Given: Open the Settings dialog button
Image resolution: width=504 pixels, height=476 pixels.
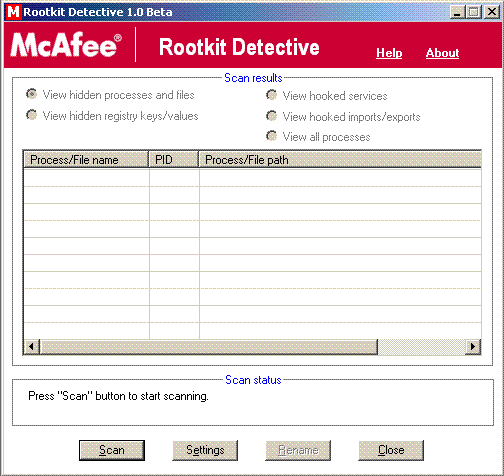Looking at the screenshot, I should point(205,450).
